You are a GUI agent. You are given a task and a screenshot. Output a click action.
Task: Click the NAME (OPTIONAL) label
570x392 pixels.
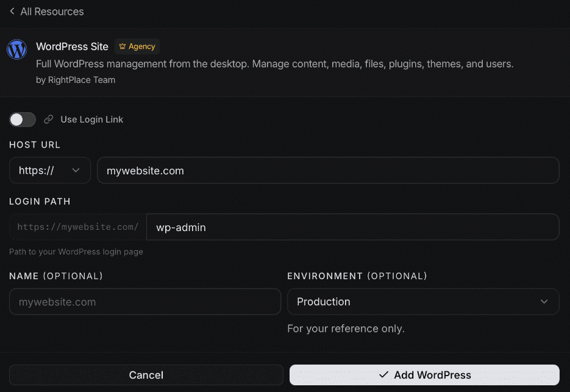(56, 276)
